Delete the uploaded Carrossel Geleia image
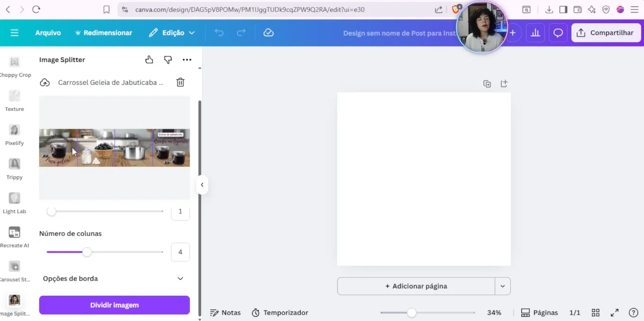 click(180, 82)
